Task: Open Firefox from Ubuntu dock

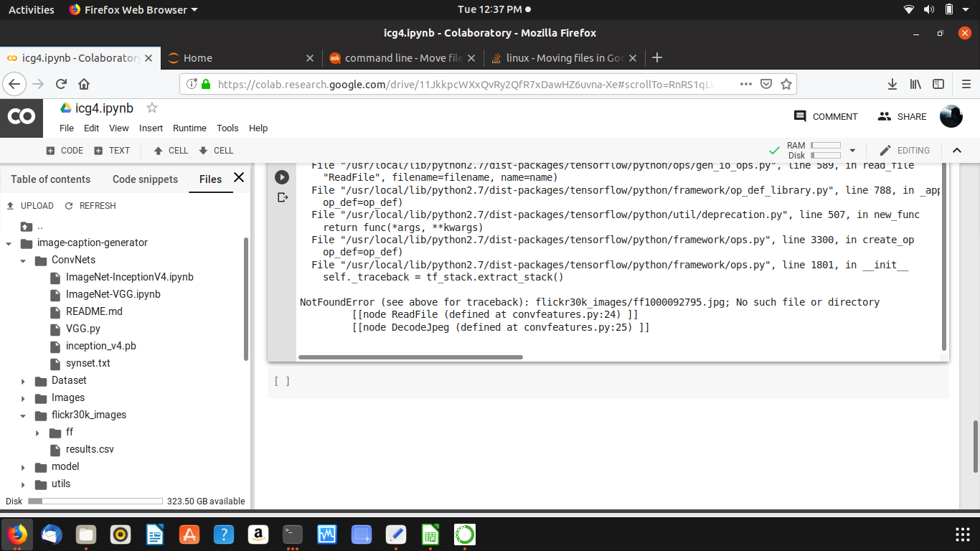Action: tap(17, 534)
